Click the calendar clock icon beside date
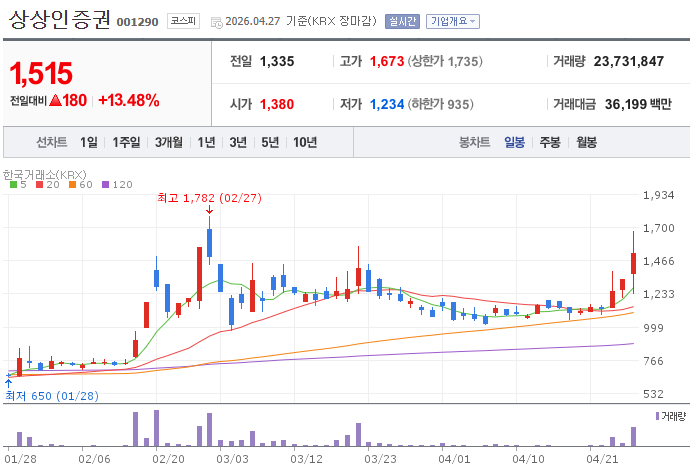The height and width of the screenshot is (470, 690). (217, 22)
